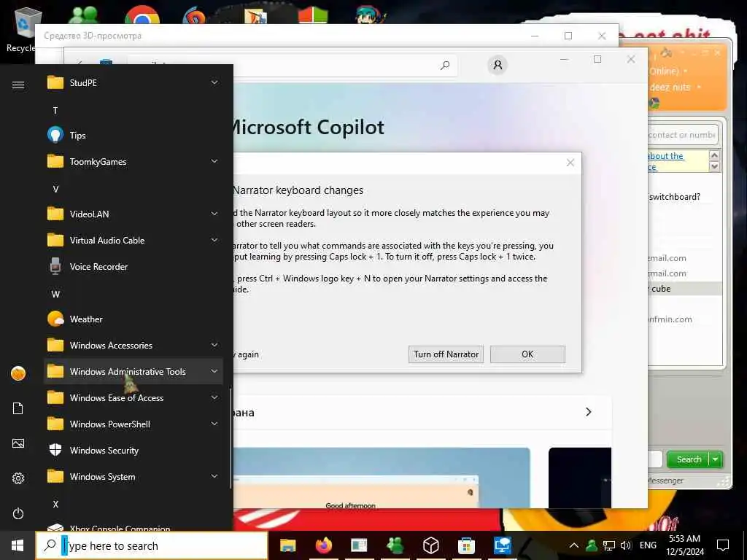This screenshot has height=560, width=747.
Task: Click the volume speaker tray icon
Action: [x=625, y=545]
